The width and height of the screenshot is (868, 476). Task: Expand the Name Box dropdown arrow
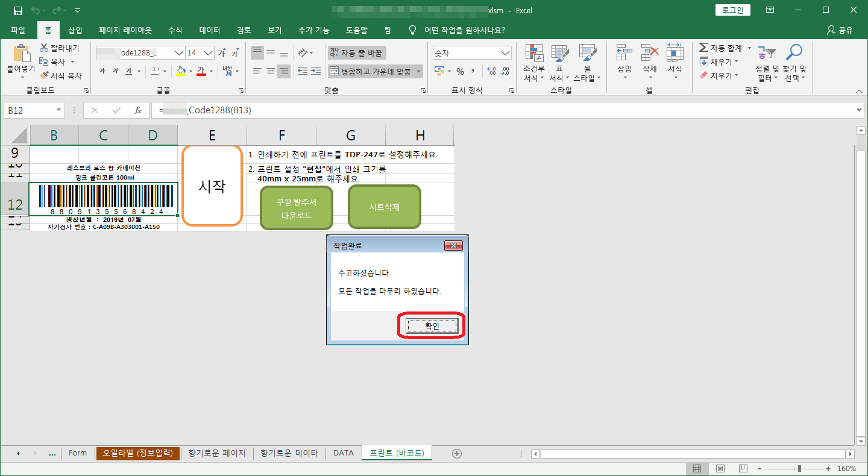pyautogui.click(x=58, y=110)
